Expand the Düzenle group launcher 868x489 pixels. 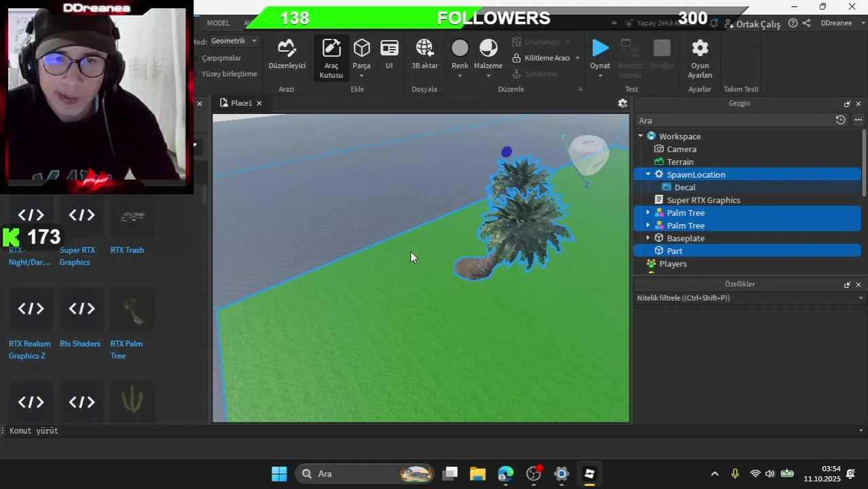click(580, 90)
